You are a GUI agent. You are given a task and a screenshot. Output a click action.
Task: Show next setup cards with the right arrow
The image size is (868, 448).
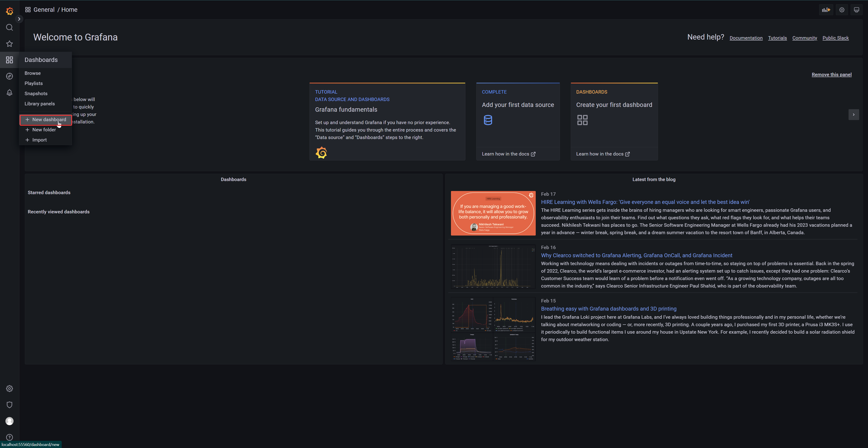[854, 115]
